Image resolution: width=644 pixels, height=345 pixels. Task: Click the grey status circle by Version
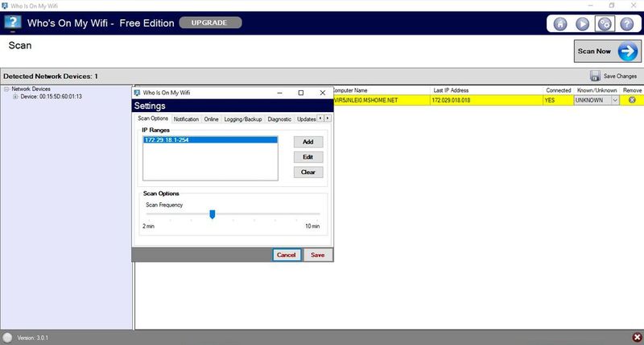[x=8, y=338]
